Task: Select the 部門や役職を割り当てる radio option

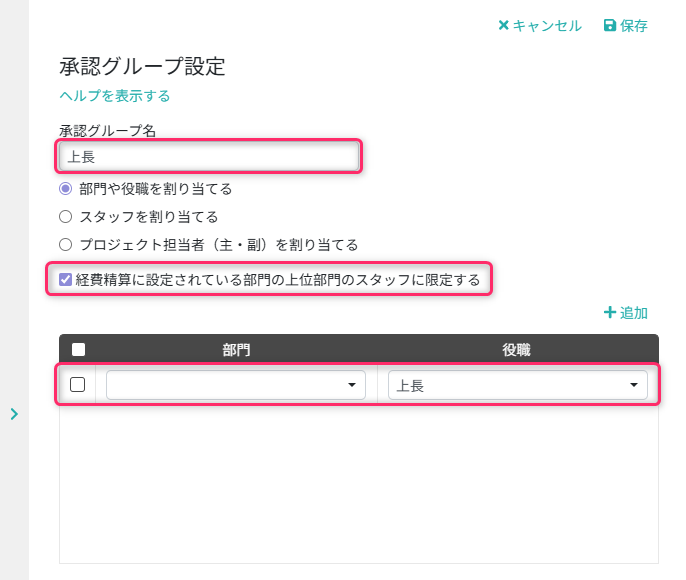Action: pyautogui.click(x=66, y=188)
